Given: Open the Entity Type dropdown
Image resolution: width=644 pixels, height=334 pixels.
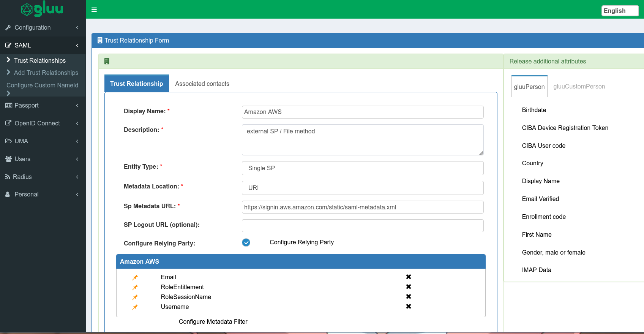Looking at the screenshot, I should pos(363,168).
